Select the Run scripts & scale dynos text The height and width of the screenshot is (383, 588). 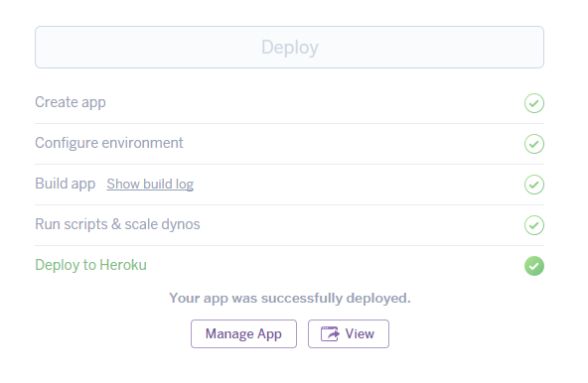click(117, 224)
